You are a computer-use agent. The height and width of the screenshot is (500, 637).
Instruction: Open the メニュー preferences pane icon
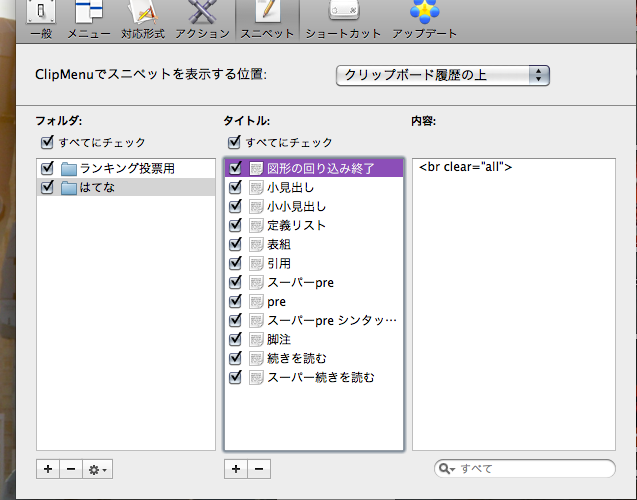[x=89, y=12]
